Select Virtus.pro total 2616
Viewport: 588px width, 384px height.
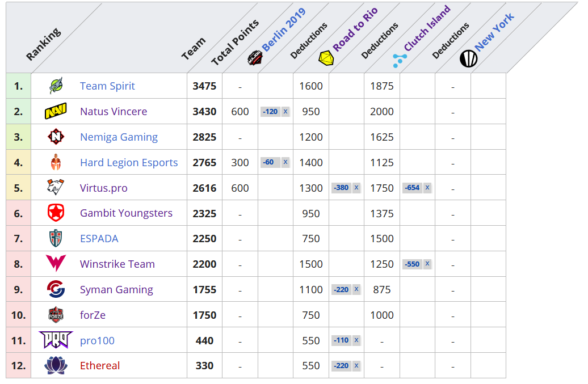204,188
